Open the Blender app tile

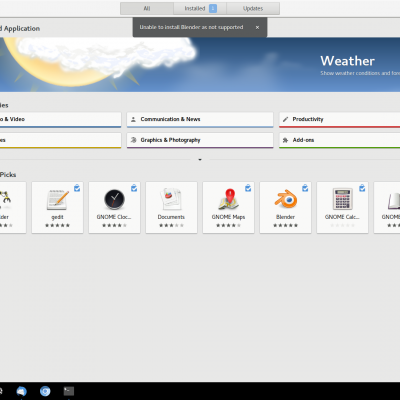pos(285,207)
